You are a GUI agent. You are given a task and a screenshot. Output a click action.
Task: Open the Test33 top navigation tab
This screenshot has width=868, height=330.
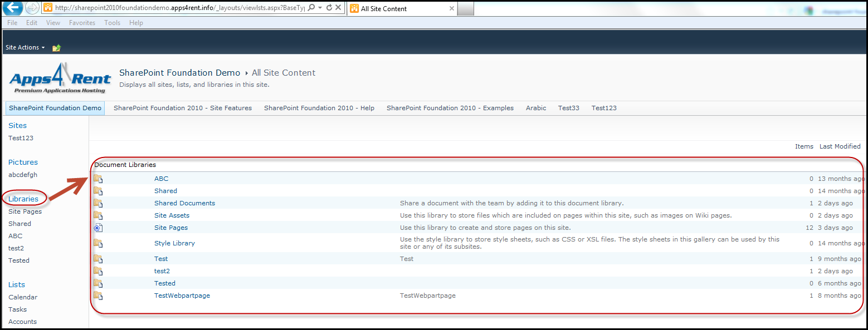point(569,108)
